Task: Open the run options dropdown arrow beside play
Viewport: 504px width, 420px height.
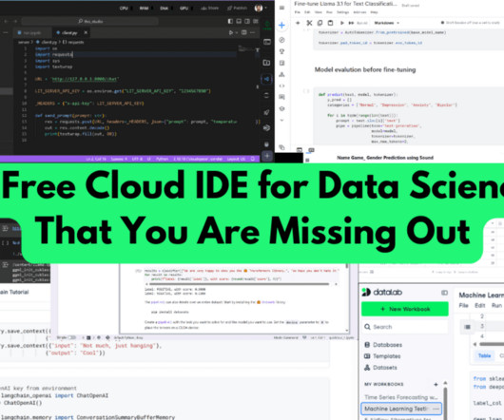Action: click(236, 32)
